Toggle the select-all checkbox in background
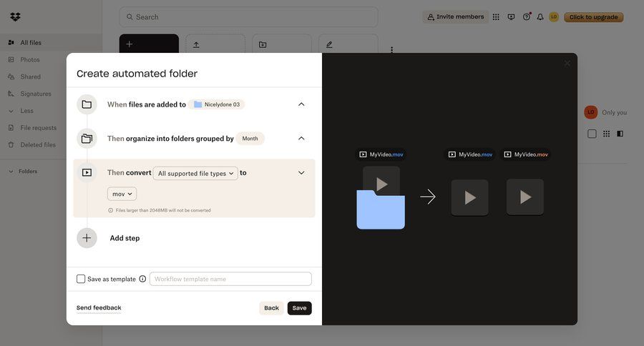The width and height of the screenshot is (644, 346). (x=592, y=134)
